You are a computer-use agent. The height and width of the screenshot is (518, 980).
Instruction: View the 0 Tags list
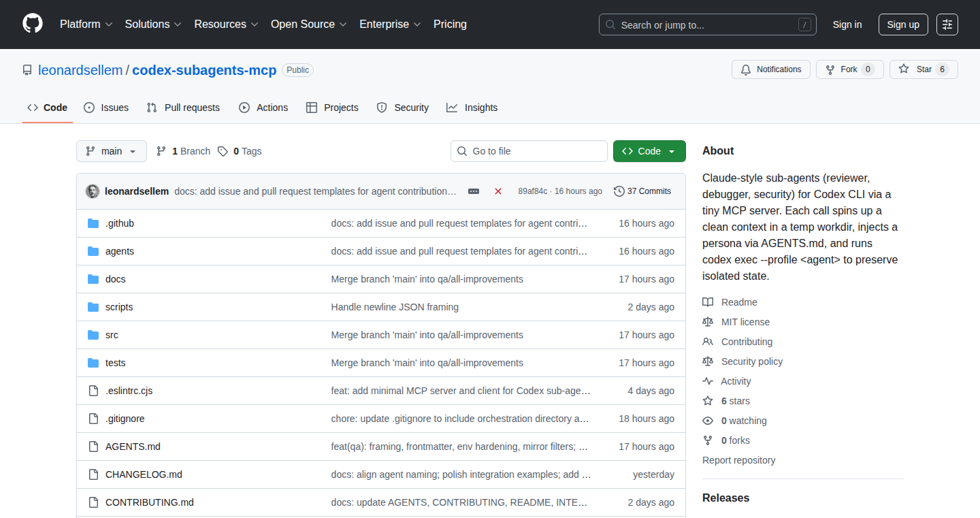point(240,151)
